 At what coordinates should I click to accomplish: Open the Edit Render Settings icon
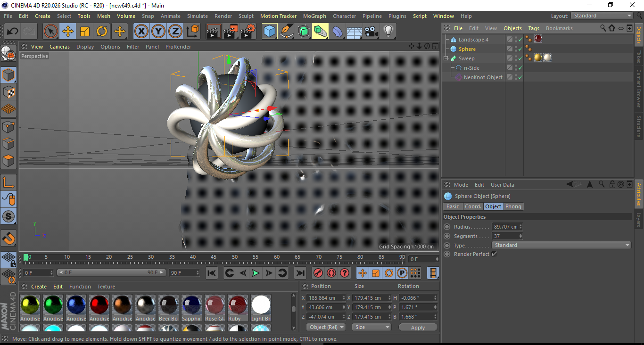248,32
